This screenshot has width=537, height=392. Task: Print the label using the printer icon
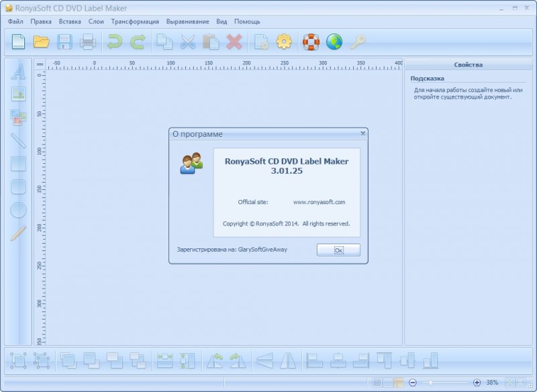pos(88,42)
